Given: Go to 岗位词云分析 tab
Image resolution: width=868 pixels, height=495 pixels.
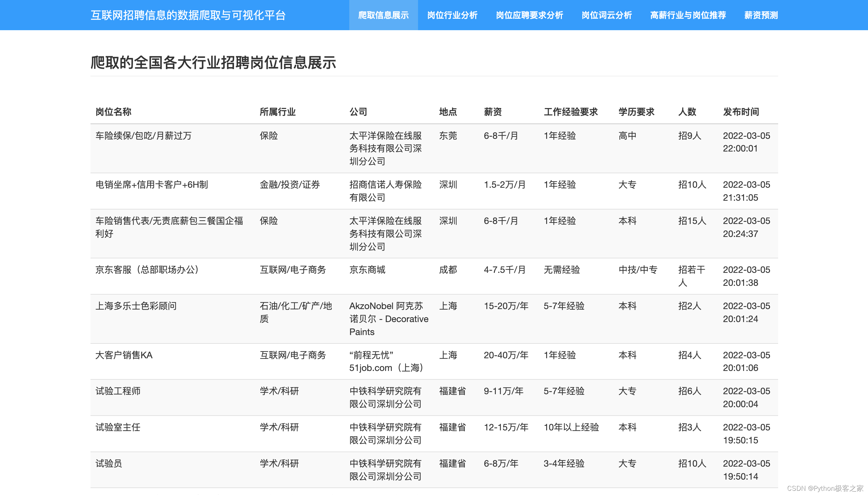Looking at the screenshot, I should pyautogui.click(x=607, y=15).
